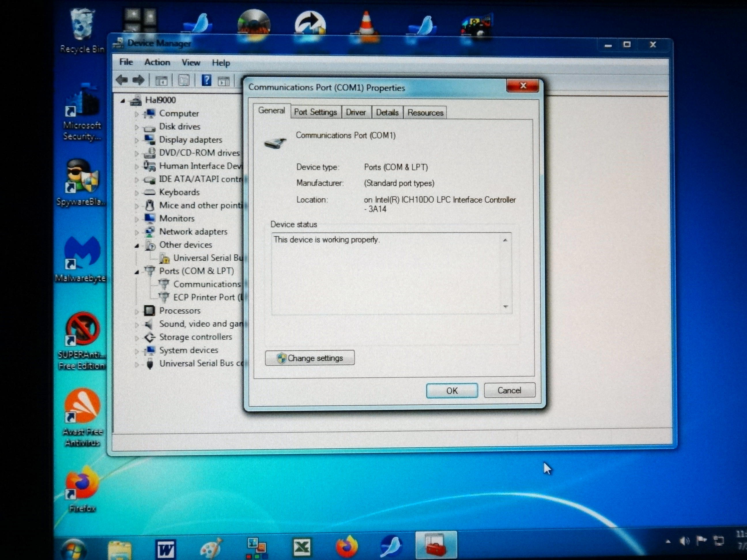The height and width of the screenshot is (560, 747).
Task: Open SpywareBlaster desktop shortcut
Action: click(x=81, y=183)
